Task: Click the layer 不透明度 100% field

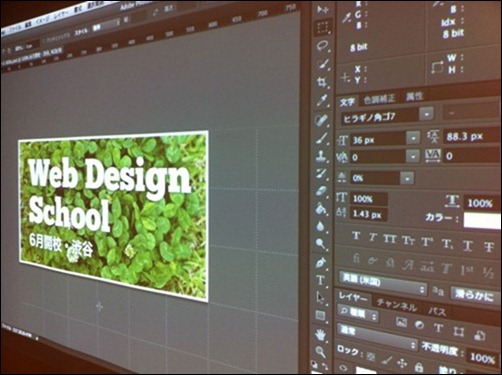Action: click(482, 358)
